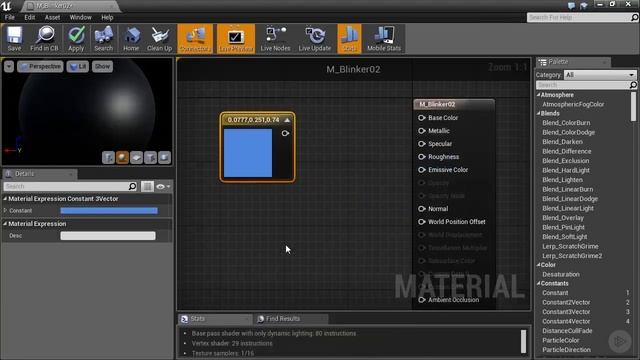Collapse the Color palette category
The image size is (640, 360).
tap(538, 264)
